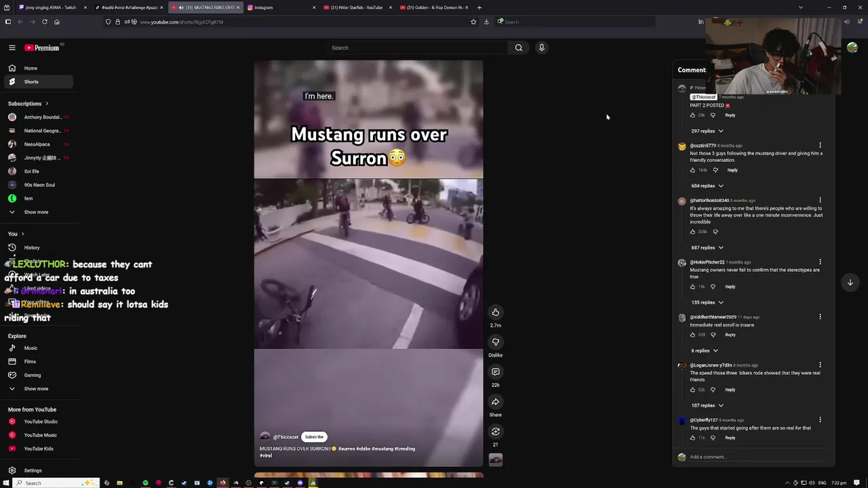Click Windows taskbar Search box
Image resolution: width=868 pixels, height=488 pixels.
click(56, 483)
